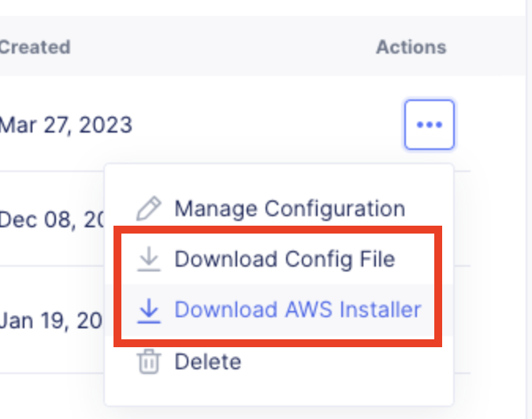Click the trash can icon beside Delete
The height and width of the screenshot is (419, 532).
click(x=147, y=361)
